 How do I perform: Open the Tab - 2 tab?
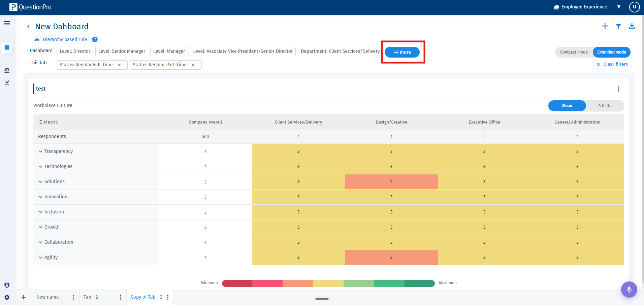tap(91, 297)
